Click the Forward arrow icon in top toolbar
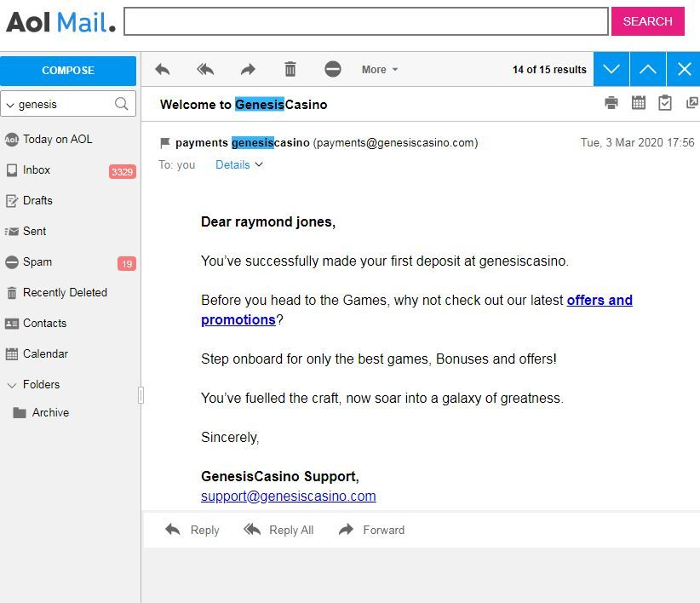This screenshot has width=700, height=603. tap(248, 69)
